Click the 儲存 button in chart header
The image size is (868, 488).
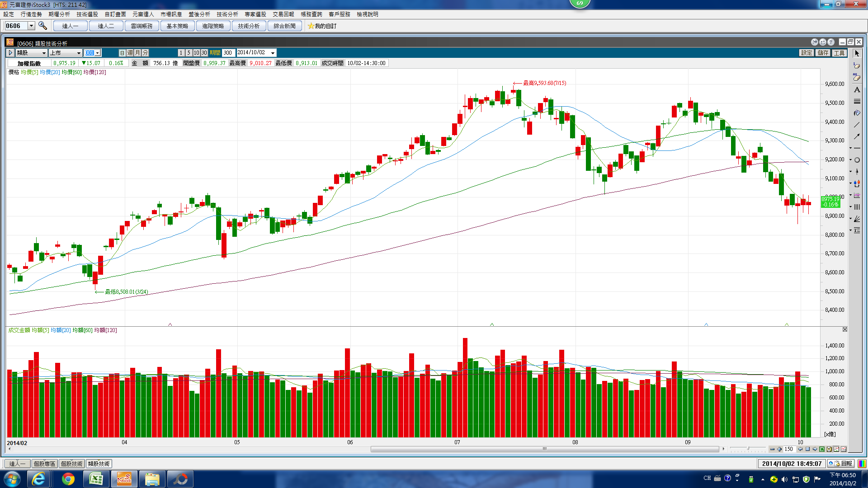click(x=823, y=53)
